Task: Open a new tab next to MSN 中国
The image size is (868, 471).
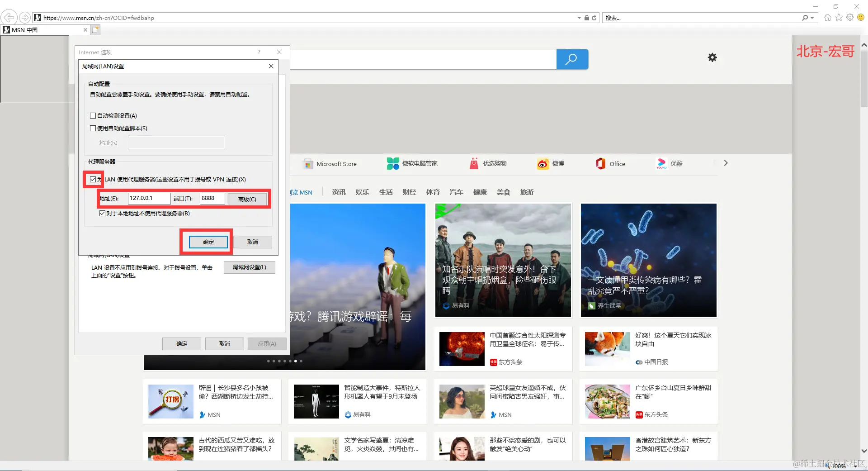Action: pyautogui.click(x=95, y=30)
